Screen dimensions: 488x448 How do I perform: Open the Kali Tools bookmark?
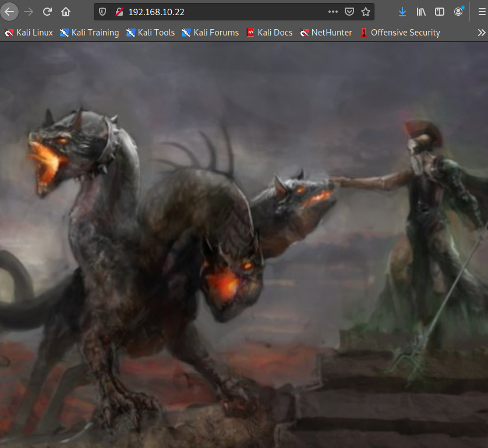[150, 33]
